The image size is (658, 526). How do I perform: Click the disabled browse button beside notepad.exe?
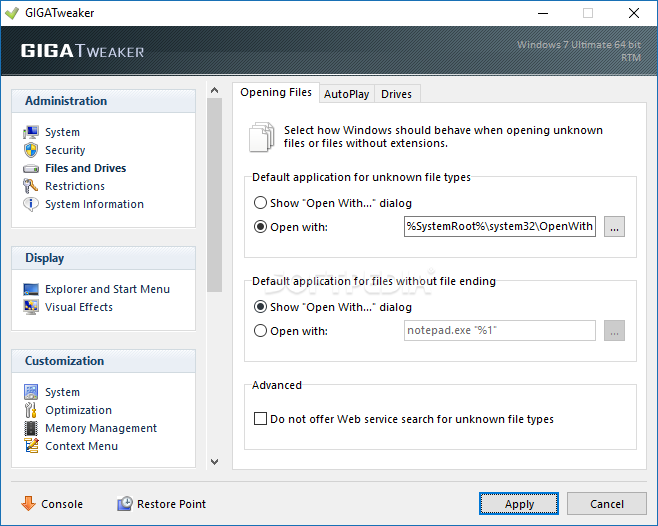tap(614, 331)
